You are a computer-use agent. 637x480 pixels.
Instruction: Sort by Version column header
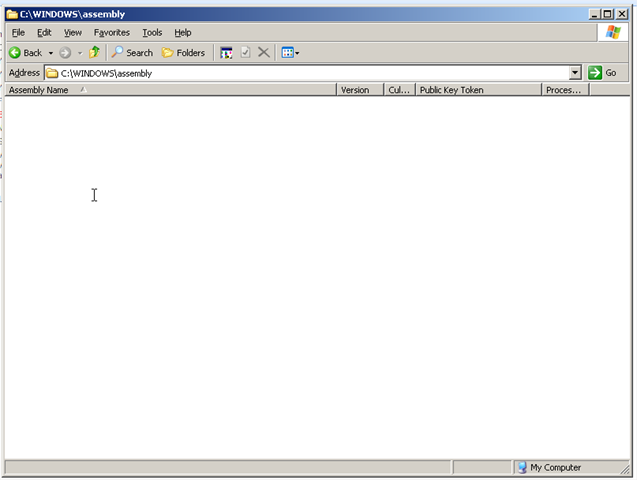pos(360,90)
